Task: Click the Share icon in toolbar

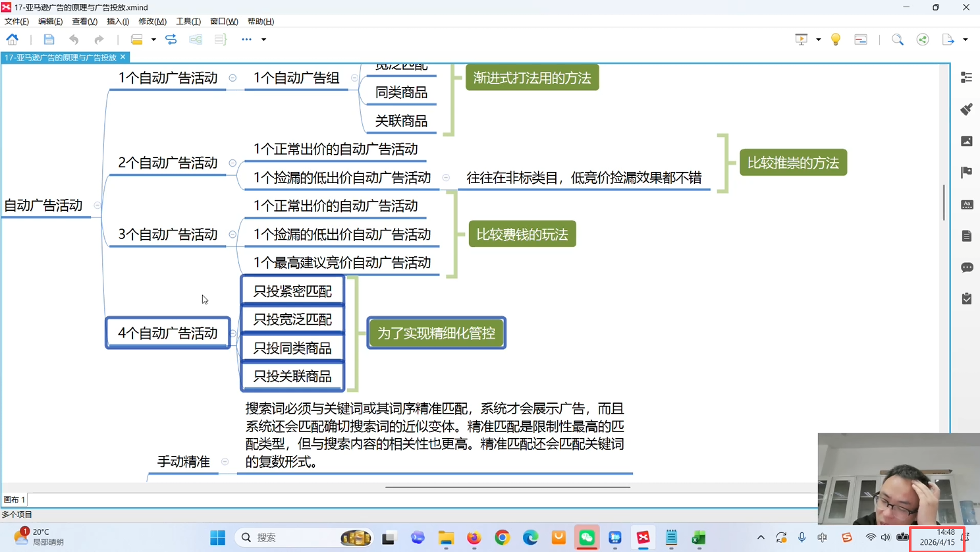Action: [x=923, y=40]
